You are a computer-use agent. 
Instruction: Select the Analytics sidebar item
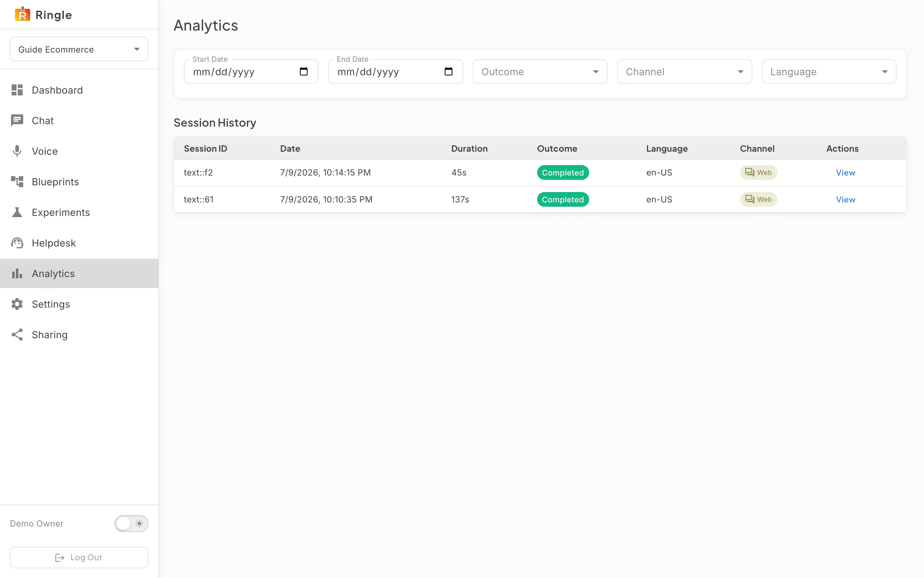[x=79, y=273]
